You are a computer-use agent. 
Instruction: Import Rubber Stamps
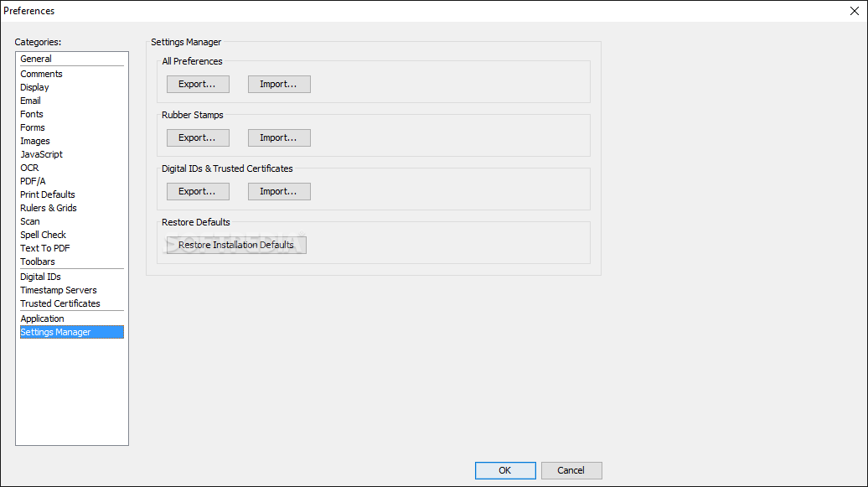pos(279,137)
